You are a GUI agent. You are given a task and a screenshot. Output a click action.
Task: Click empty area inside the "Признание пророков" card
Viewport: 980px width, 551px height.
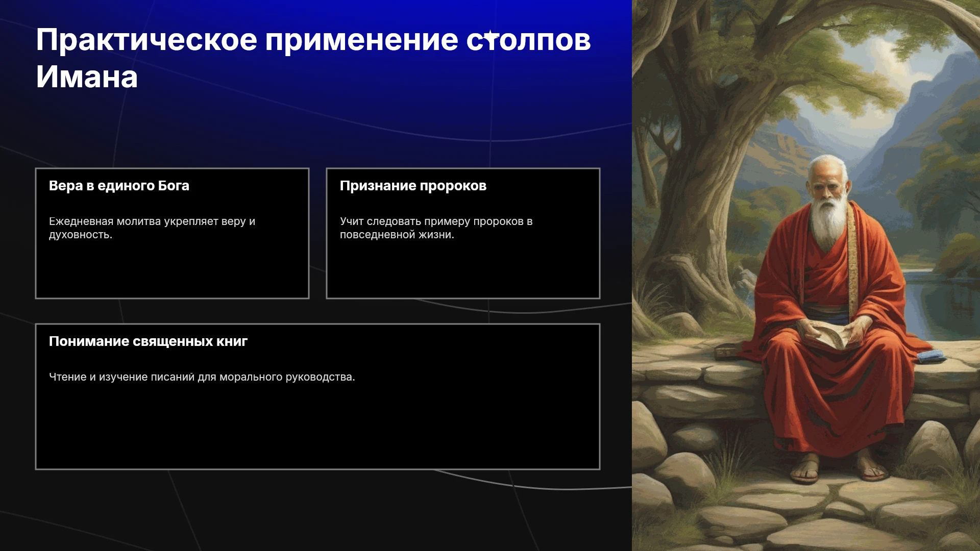[x=463, y=270]
